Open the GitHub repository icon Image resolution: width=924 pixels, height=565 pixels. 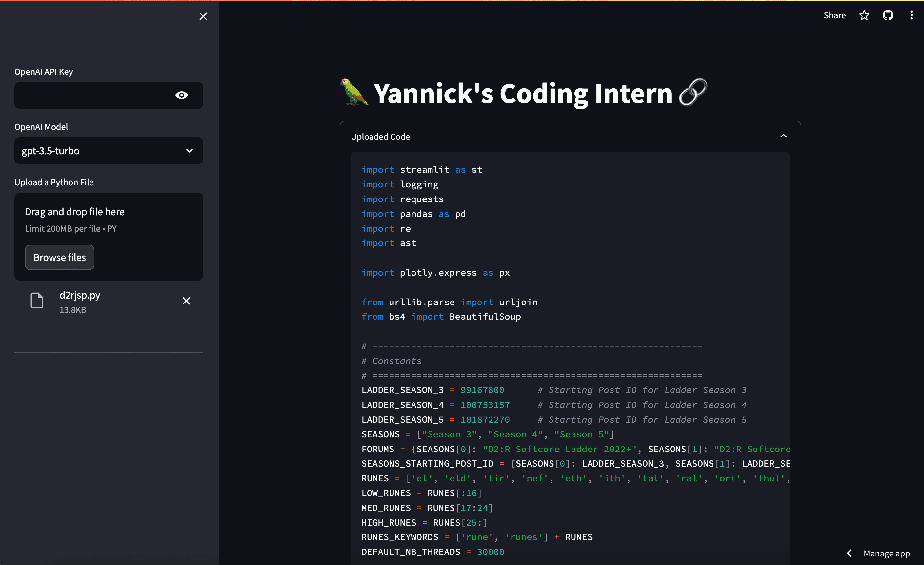coord(888,15)
